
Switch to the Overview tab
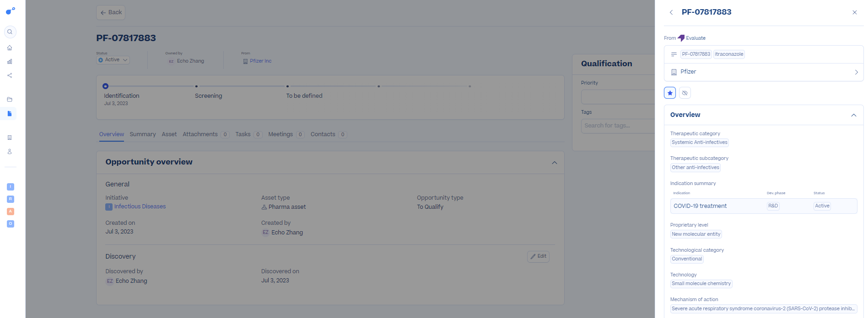point(112,134)
